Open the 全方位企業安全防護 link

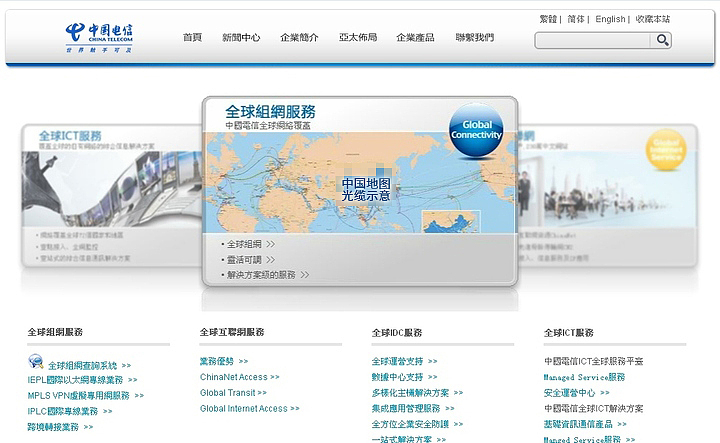[411, 424]
